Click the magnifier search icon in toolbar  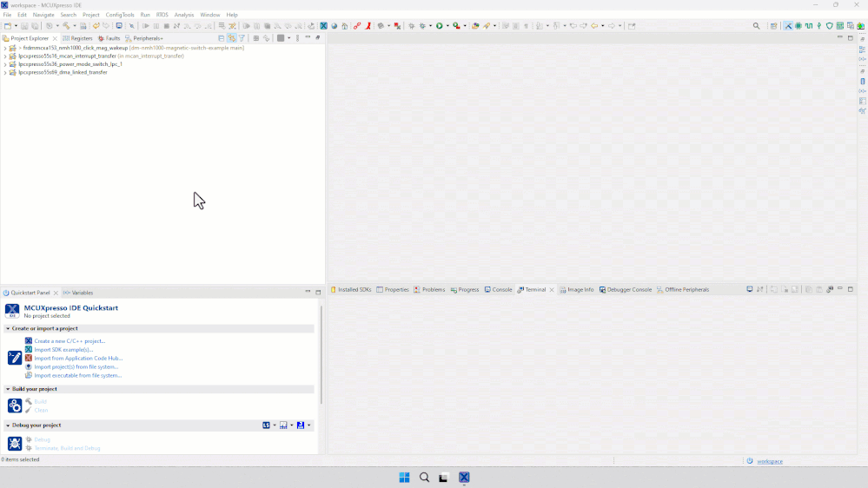[x=756, y=26]
